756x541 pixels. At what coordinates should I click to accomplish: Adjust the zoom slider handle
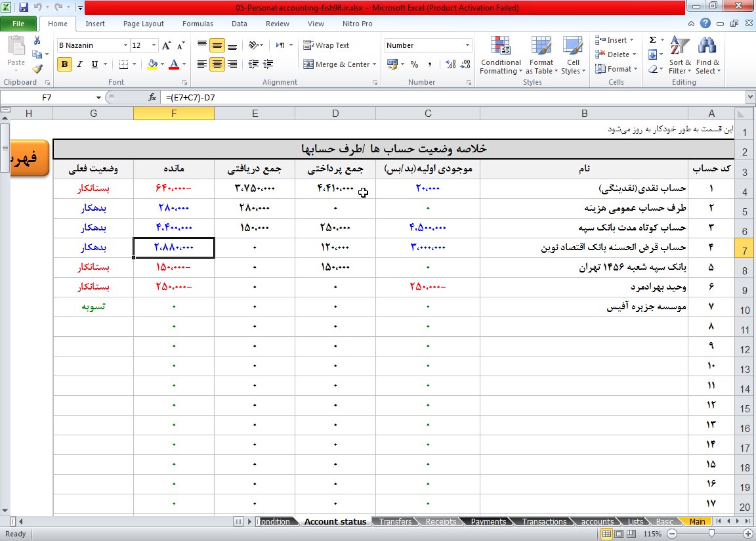[x=711, y=534]
